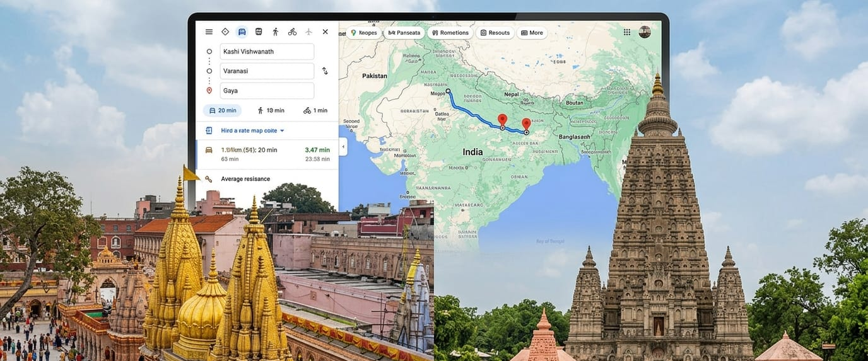Open the More category chip

[x=531, y=33]
